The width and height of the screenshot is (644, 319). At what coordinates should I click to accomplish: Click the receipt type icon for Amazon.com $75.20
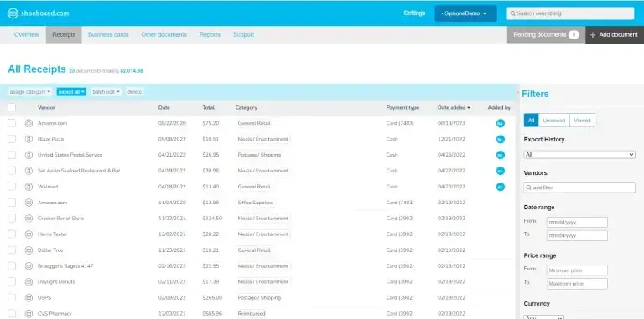pyautogui.click(x=29, y=123)
